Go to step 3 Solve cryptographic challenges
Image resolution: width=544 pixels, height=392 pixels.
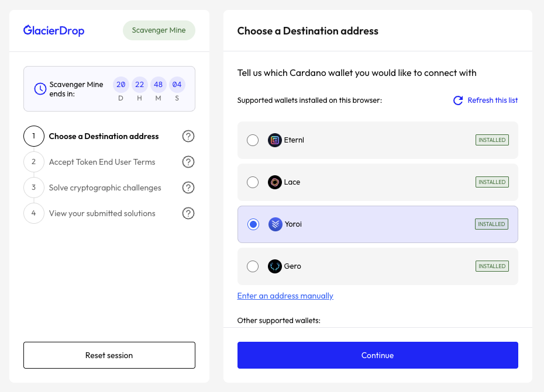[x=105, y=188]
